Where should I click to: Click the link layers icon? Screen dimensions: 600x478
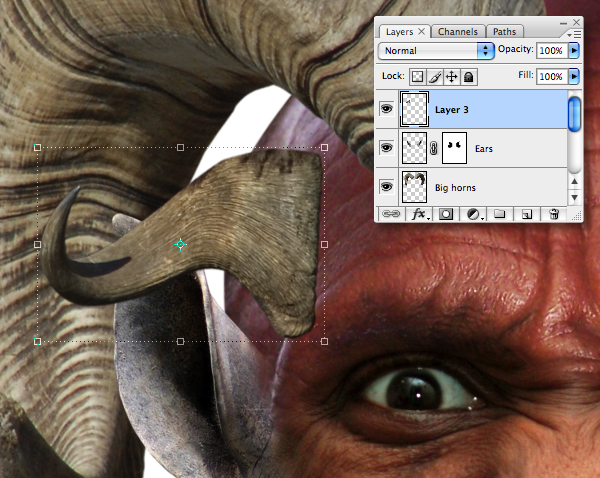pos(391,214)
